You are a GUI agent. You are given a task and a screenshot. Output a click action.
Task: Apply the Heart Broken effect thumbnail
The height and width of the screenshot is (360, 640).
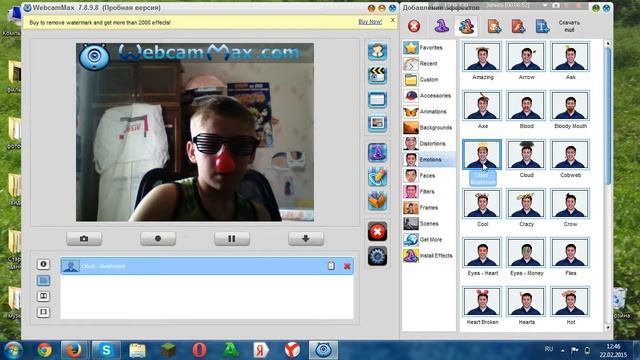point(482,301)
